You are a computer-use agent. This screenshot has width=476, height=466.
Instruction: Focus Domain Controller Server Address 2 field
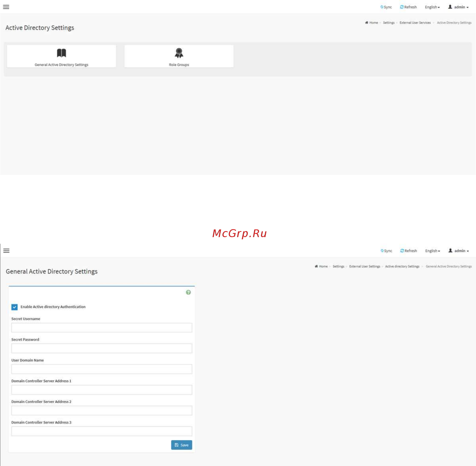click(x=102, y=410)
